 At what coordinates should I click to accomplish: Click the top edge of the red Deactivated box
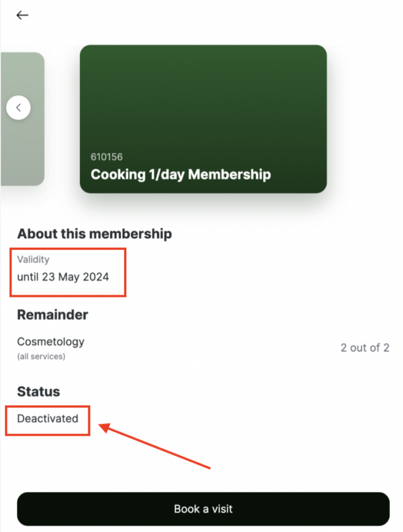(x=48, y=406)
